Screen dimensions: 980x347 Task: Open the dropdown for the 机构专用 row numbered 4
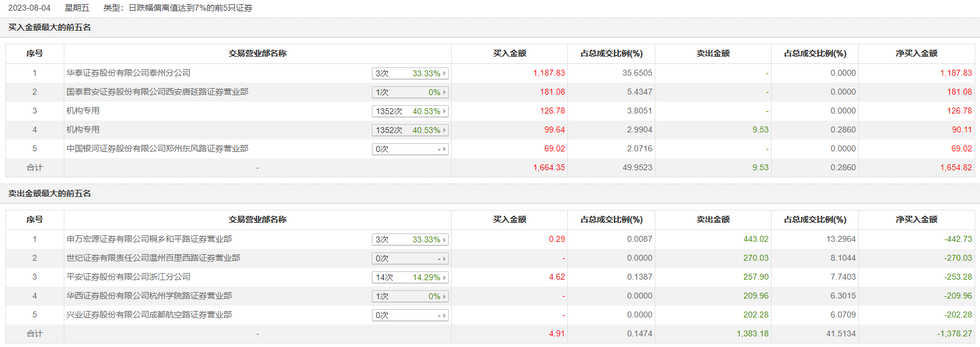[410, 130]
